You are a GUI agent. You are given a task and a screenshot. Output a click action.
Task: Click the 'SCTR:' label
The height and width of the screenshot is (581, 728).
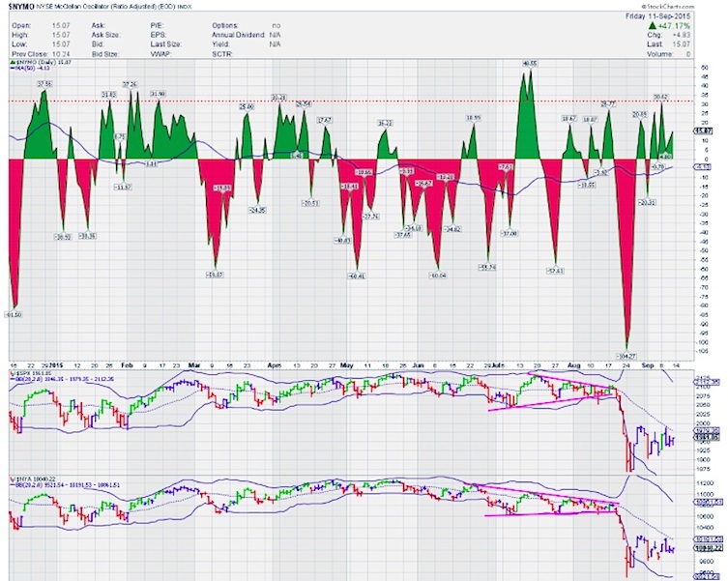point(222,54)
